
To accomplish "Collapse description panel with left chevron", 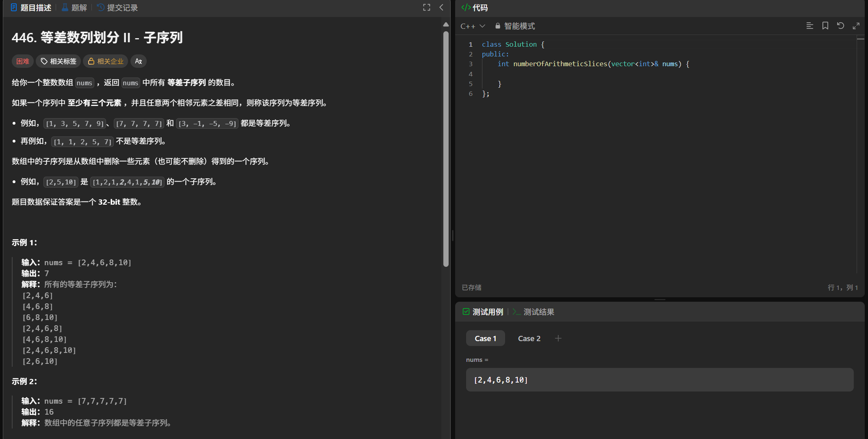I will (x=441, y=7).
